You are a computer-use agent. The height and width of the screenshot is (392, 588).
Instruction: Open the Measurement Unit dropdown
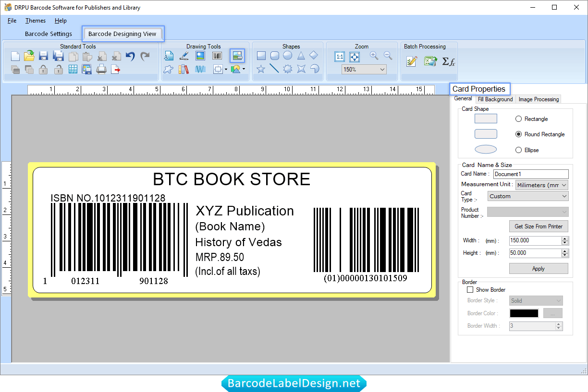pyautogui.click(x=542, y=185)
